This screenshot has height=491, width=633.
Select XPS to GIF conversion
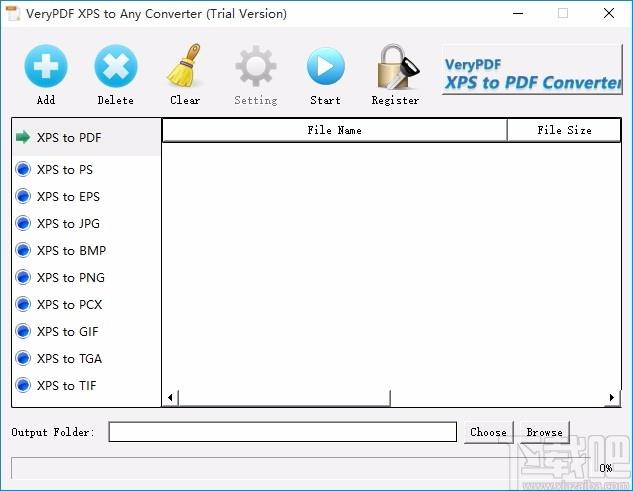(x=68, y=332)
